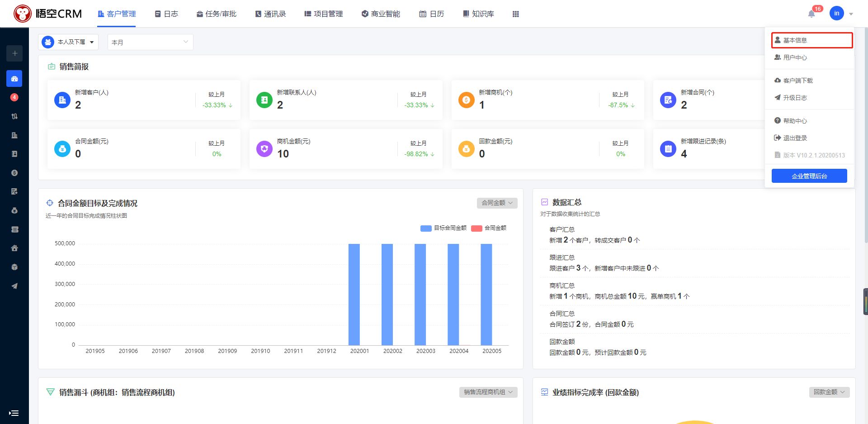
Task: Open the payment money-bag icon in sidebar
Action: tap(14, 210)
